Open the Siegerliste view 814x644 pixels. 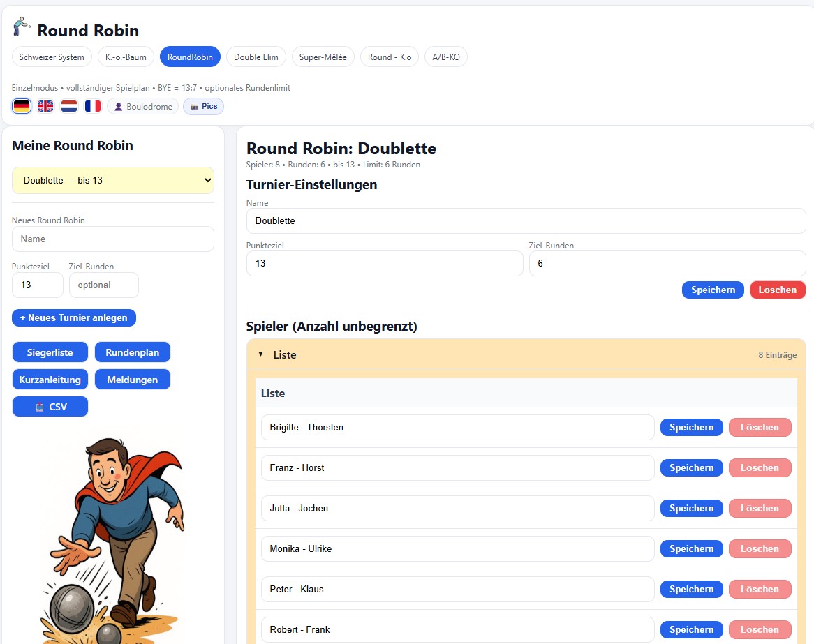pyautogui.click(x=50, y=352)
